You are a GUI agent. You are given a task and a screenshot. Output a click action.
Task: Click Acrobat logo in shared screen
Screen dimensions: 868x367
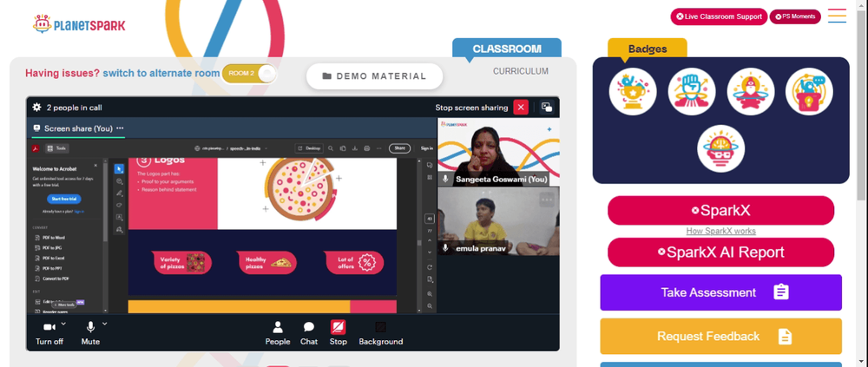coord(35,148)
